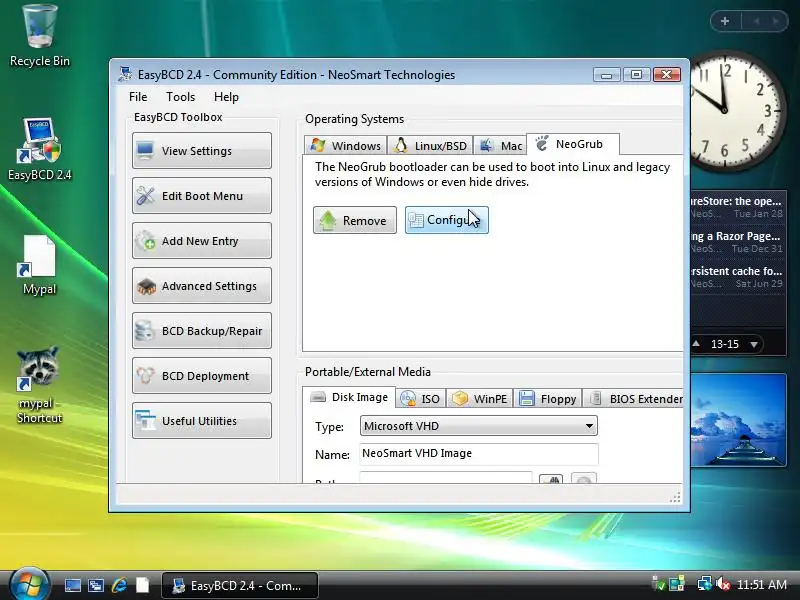Open the Useful Utilities page
800x600 pixels.
(202, 420)
